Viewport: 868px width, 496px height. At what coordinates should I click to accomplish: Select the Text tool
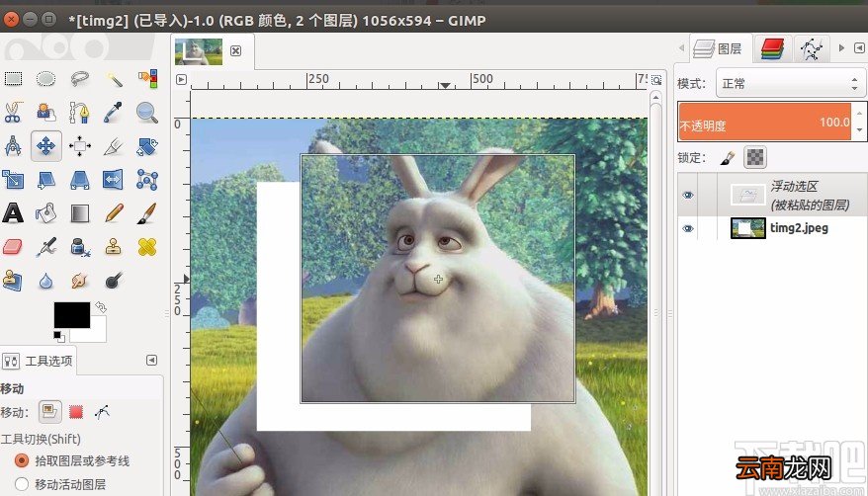(x=13, y=212)
